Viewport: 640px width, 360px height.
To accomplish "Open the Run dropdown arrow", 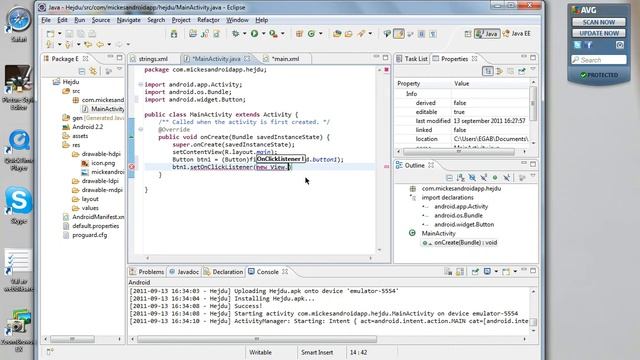I will point(263,33).
